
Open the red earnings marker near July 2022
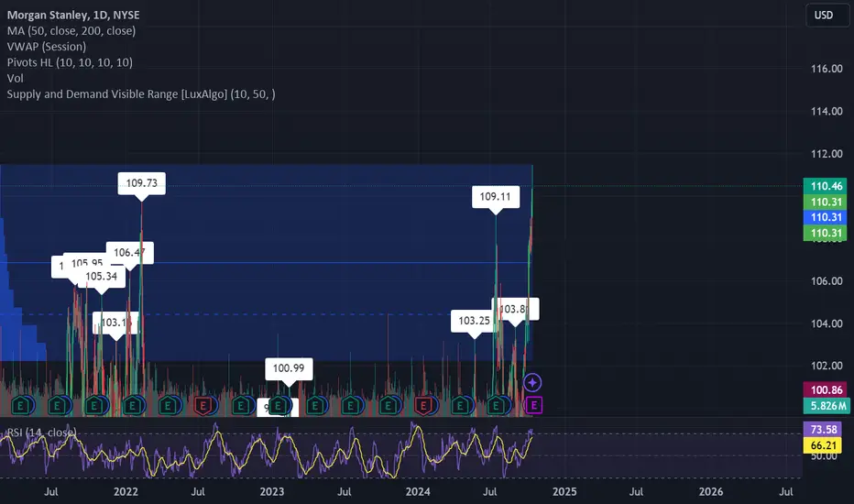(x=203, y=405)
